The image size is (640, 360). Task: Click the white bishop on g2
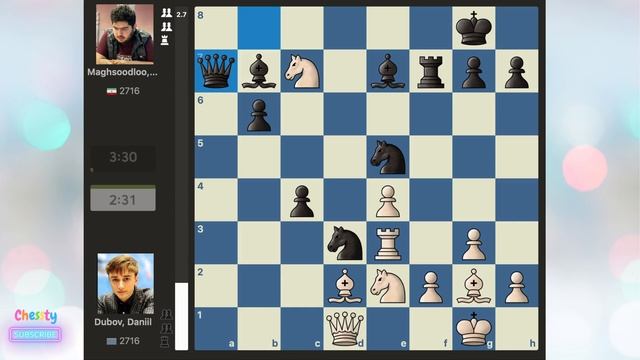(473, 286)
